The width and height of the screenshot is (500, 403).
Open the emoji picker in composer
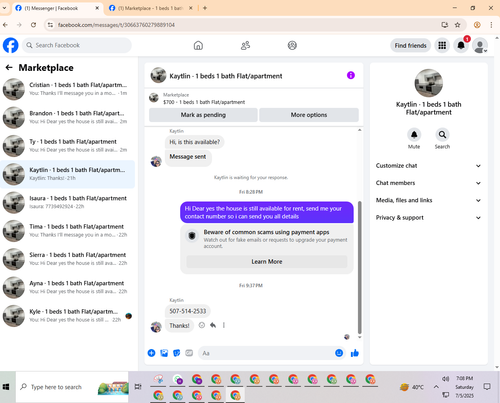pos(339,353)
